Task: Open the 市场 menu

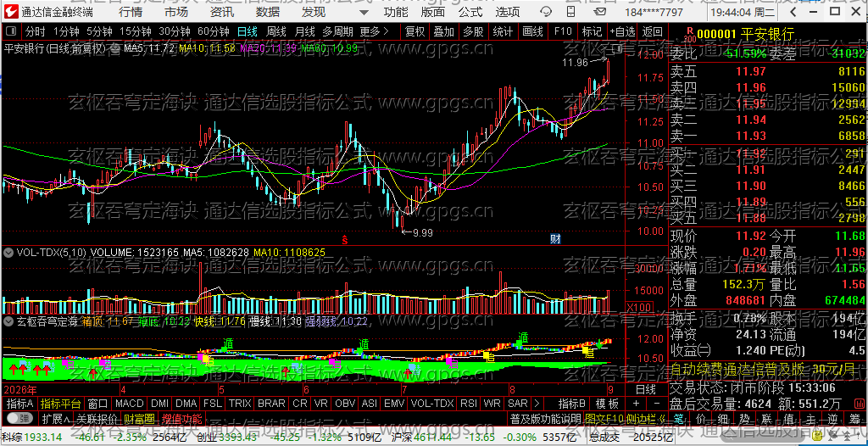Action: coord(176,12)
